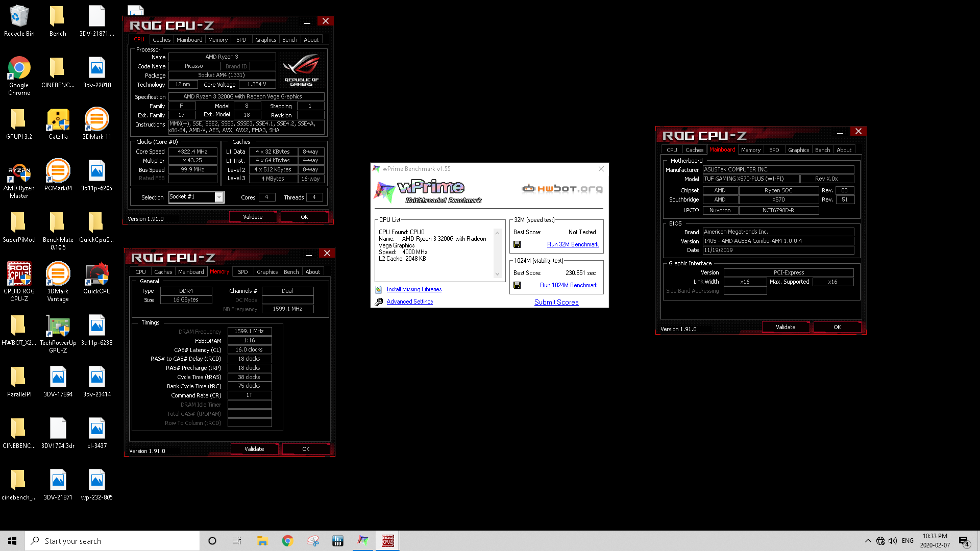The height and width of the screenshot is (551, 980).
Task: Open the 3d11p-6205 image file
Action: click(x=96, y=176)
